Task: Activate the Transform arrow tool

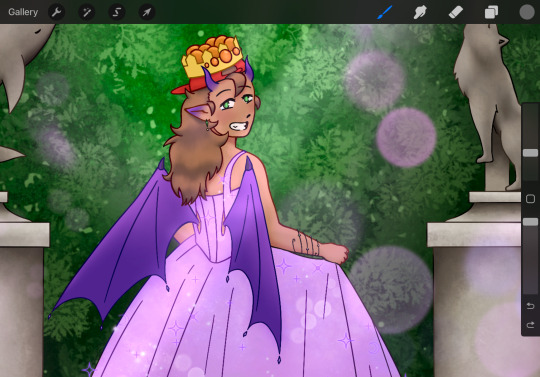Action: (x=147, y=12)
